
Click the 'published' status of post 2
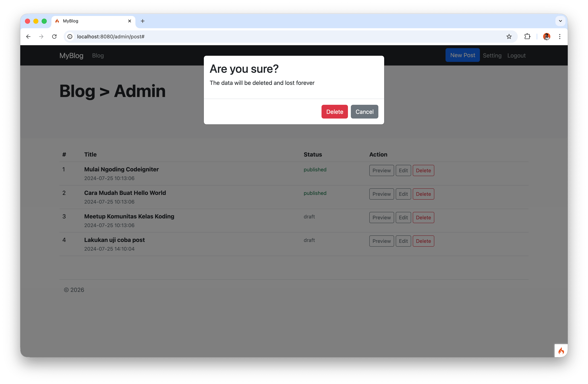click(x=315, y=193)
